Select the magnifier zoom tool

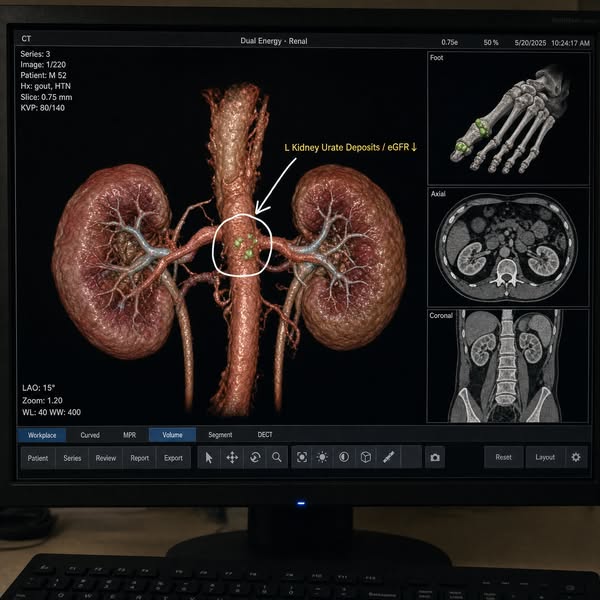click(x=277, y=457)
